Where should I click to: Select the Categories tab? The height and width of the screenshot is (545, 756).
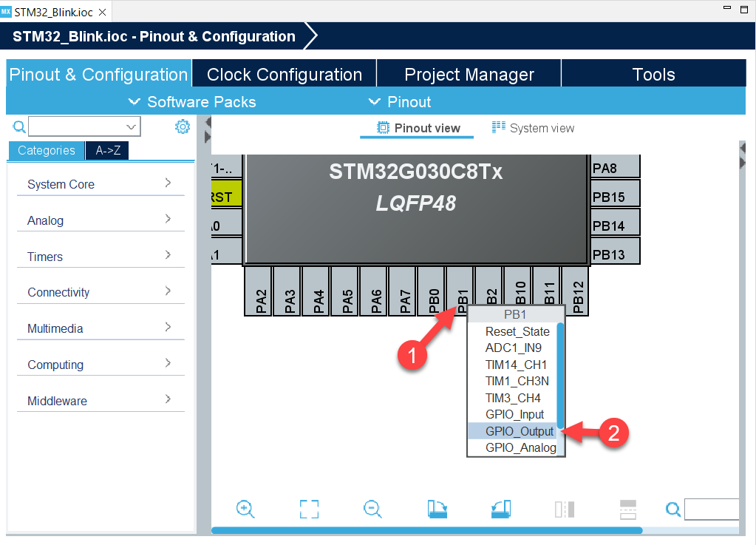pyautogui.click(x=47, y=150)
